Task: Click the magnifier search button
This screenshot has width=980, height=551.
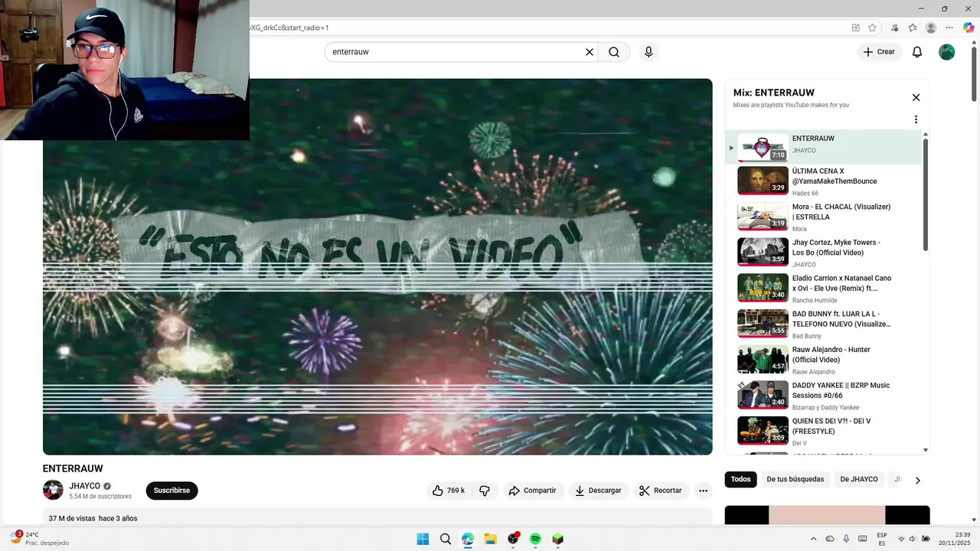Action: point(614,52)
